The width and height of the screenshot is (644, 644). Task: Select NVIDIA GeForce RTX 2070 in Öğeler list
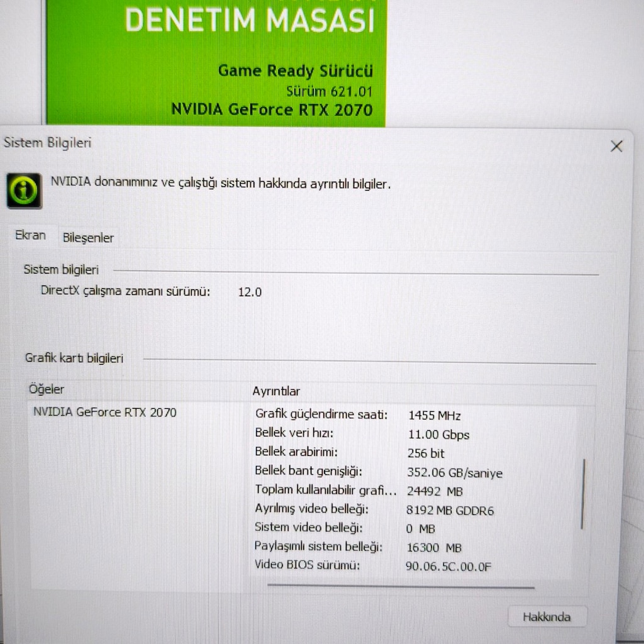click(x=105, y=412)
